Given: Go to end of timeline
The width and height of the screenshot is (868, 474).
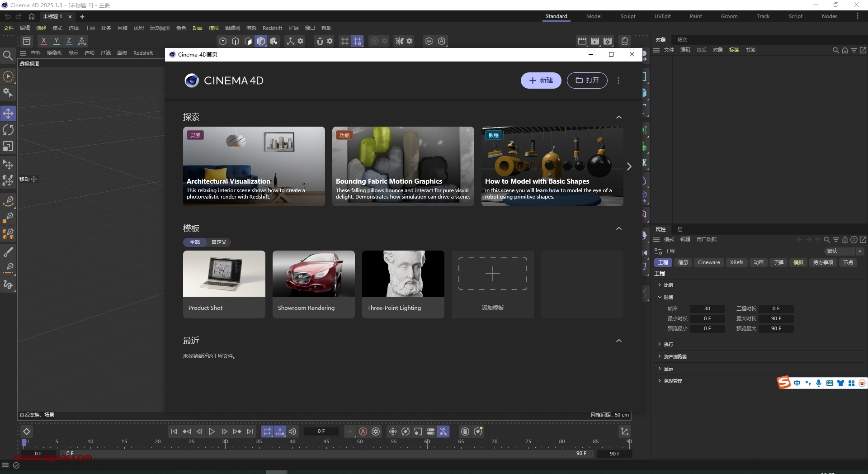Looking at the screenshot, I should (250, 431).
